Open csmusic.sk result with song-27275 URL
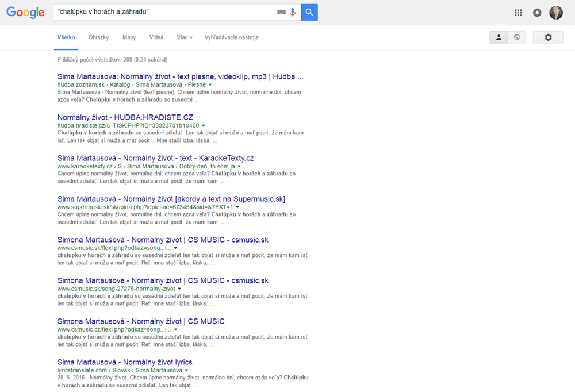 [163, 280]
